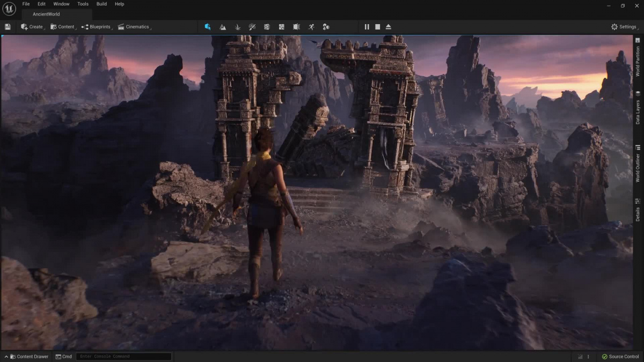Choose the Animation mode running figure icon

311,27
